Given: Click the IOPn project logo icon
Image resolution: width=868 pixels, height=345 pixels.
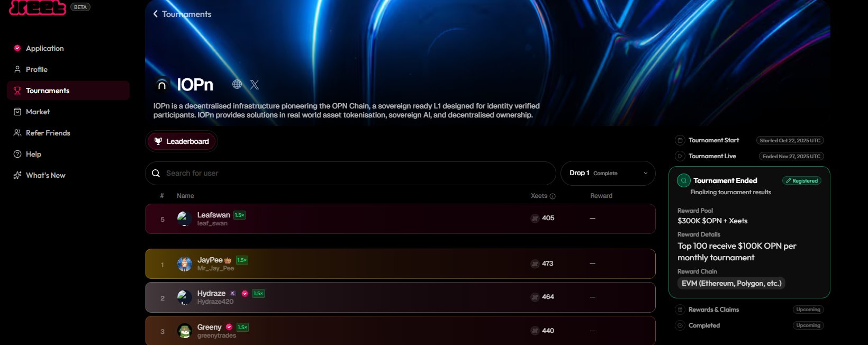Looking at the screenshot, I should pyautogui.click(x=162, y=85).
